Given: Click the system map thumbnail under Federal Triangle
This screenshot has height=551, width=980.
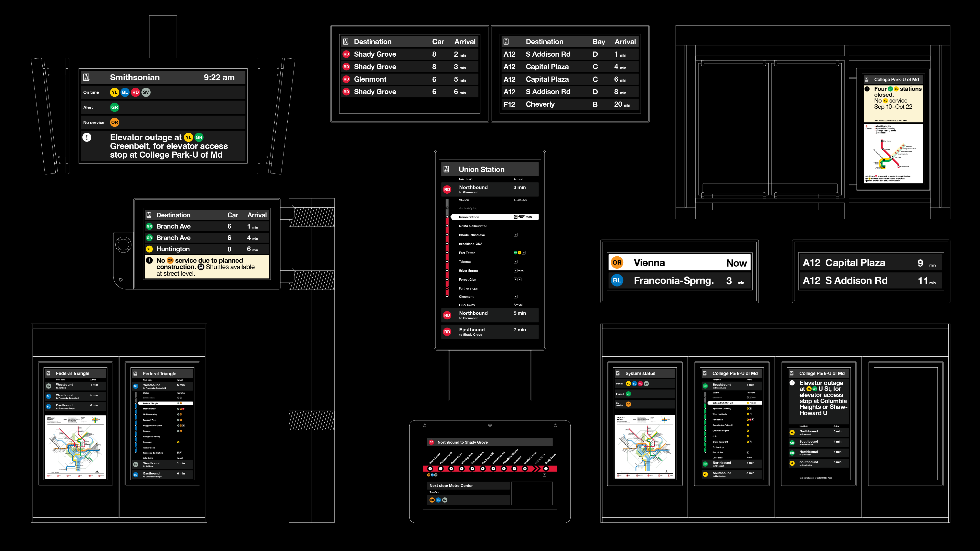Looking at the screenshot, I should (x=75, y=447).
